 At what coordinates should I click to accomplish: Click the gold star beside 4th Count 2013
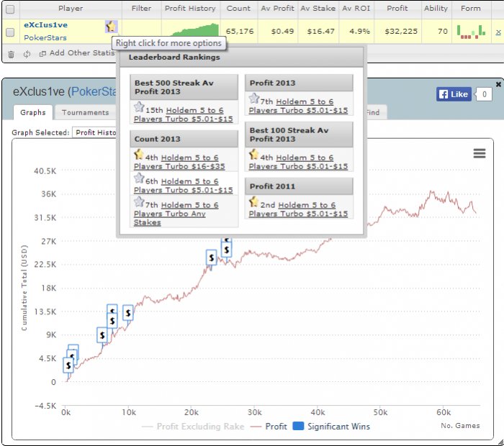[x=139, y=155]
